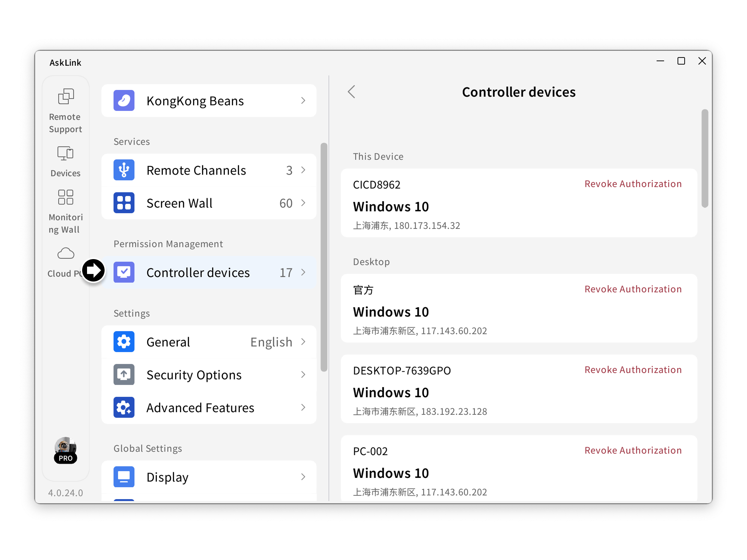Viewport: 747px width, 560px height.
Task: Expand the Controller devices 17 chevron
Action: [303, 273]
